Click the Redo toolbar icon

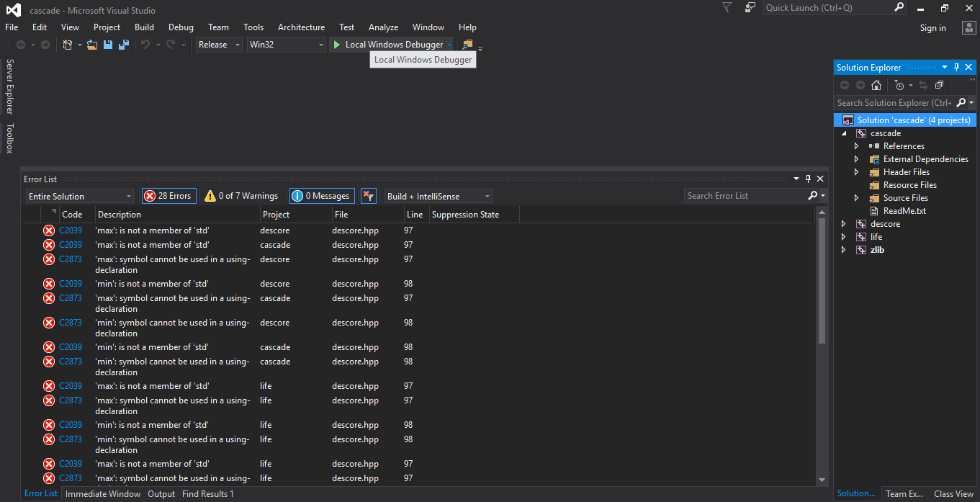[171, 45]
